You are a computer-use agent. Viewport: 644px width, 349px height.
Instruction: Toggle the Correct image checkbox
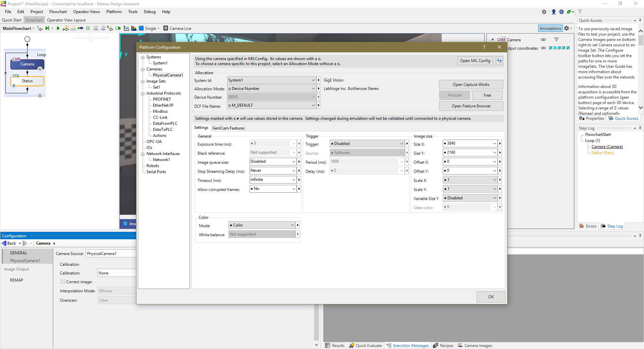(x=63, y=282)
